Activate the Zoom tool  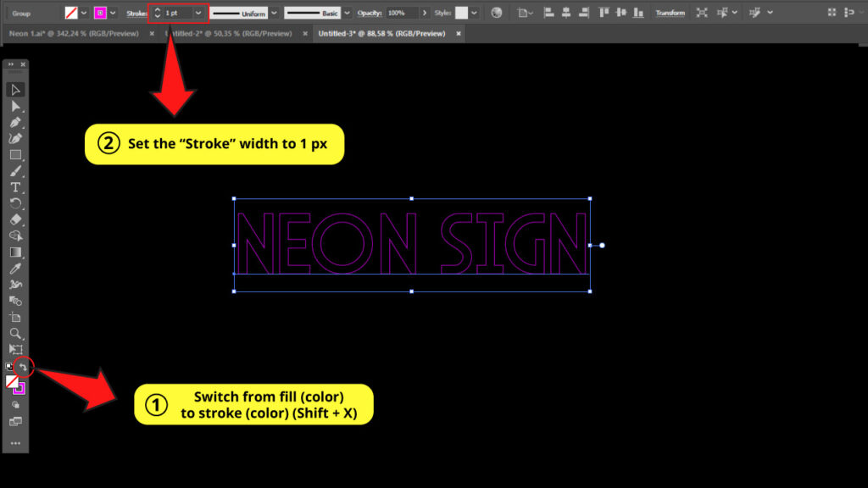[15, 332]
